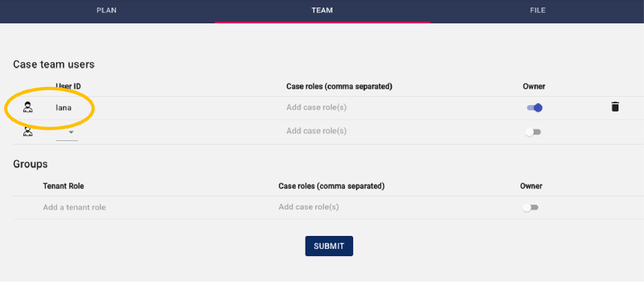Click the user avatar icon beside lana
The image size is (644, 282).
coord(28,107)
